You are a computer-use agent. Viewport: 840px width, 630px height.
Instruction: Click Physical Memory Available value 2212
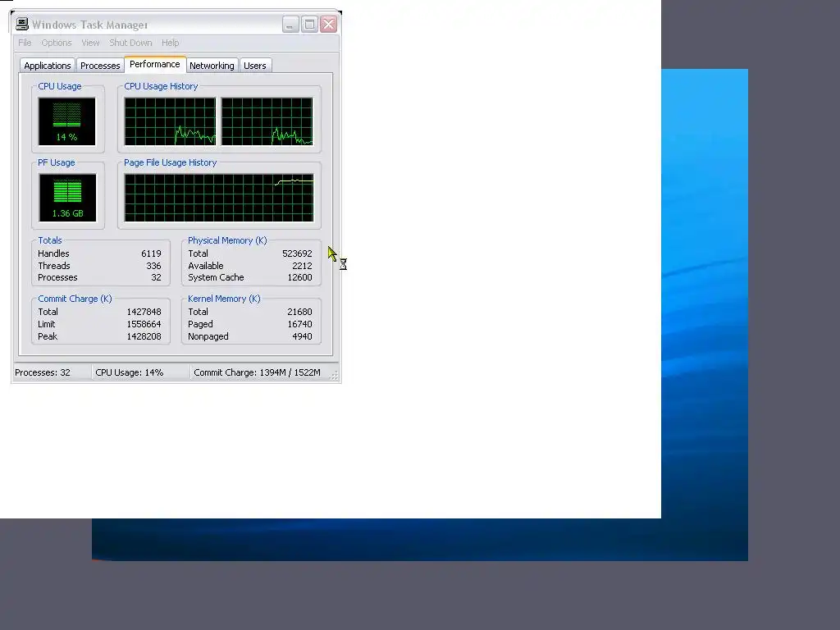click(x=302, y=266)
